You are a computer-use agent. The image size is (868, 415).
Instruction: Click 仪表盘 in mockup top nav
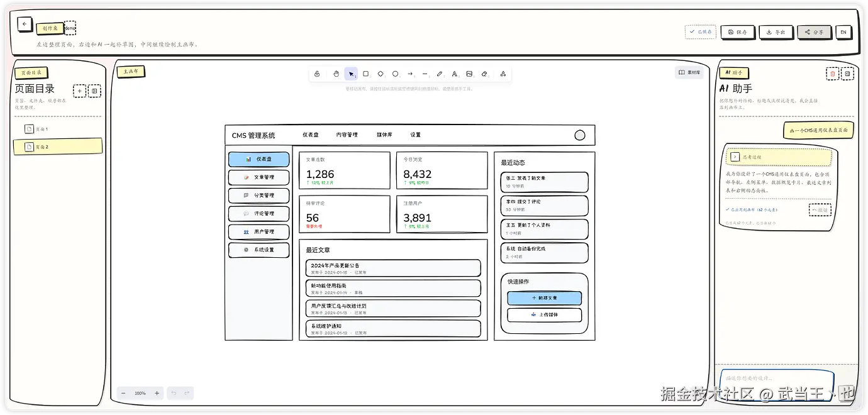pyautogui.click(x=311, y=135)
